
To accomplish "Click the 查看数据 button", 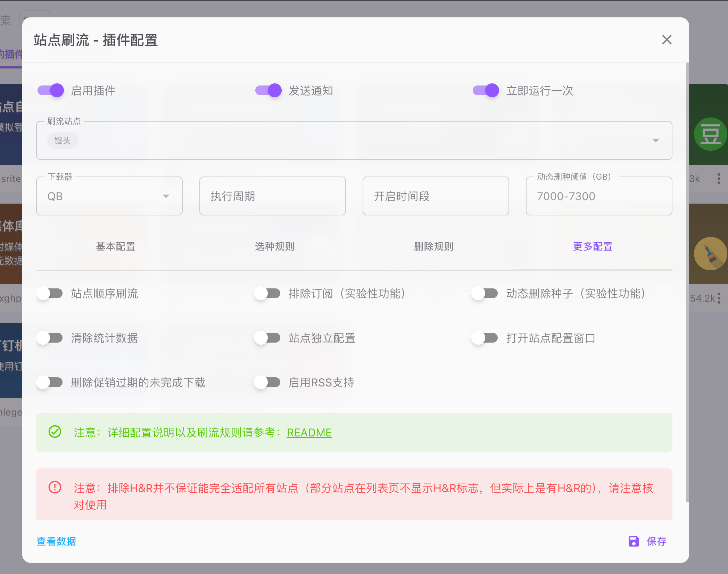I will 56,541.
